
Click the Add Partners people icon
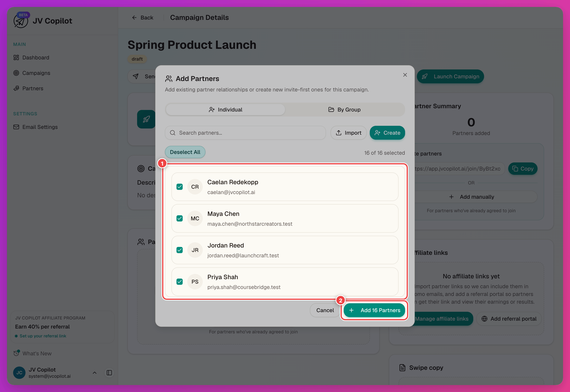[169, 79]
